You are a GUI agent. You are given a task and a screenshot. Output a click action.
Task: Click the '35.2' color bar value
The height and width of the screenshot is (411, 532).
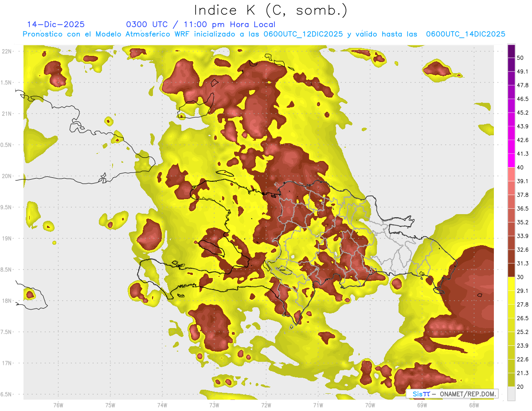point(523,222)
